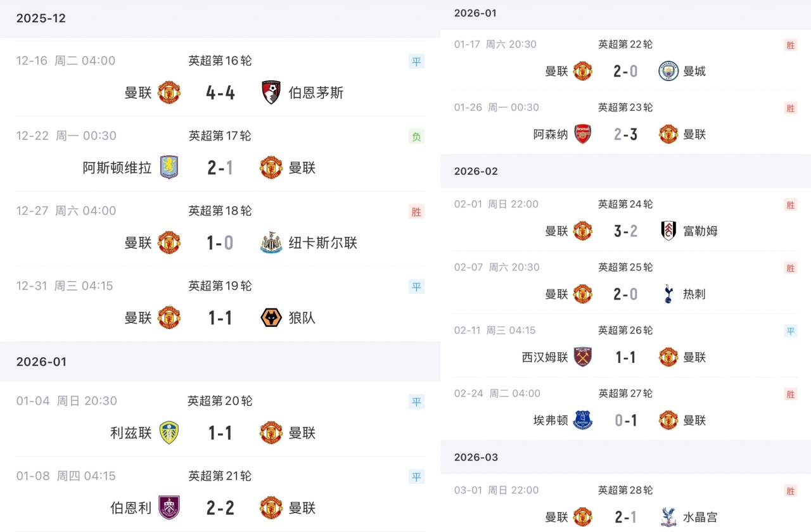
Task: Click the 负 result tag for round 17
Action: click(416, 137)
